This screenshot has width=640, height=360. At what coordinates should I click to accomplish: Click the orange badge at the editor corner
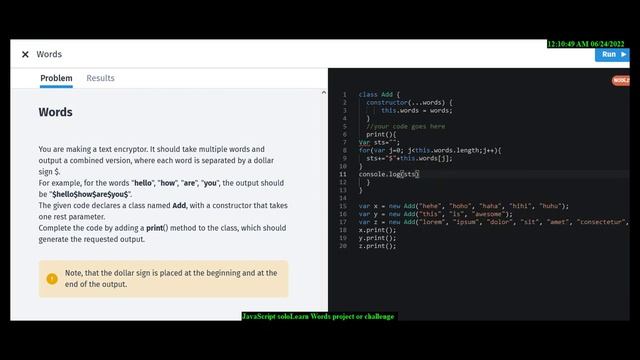coord(620,80)
